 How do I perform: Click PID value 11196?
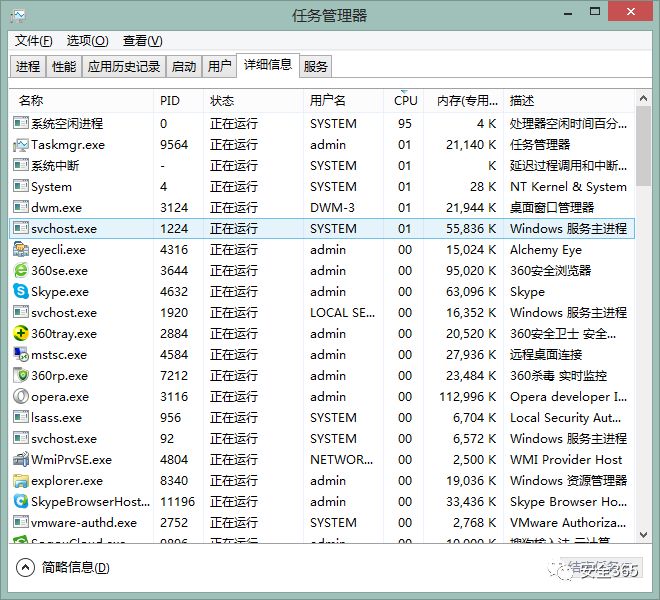click(x=177, y=501)
